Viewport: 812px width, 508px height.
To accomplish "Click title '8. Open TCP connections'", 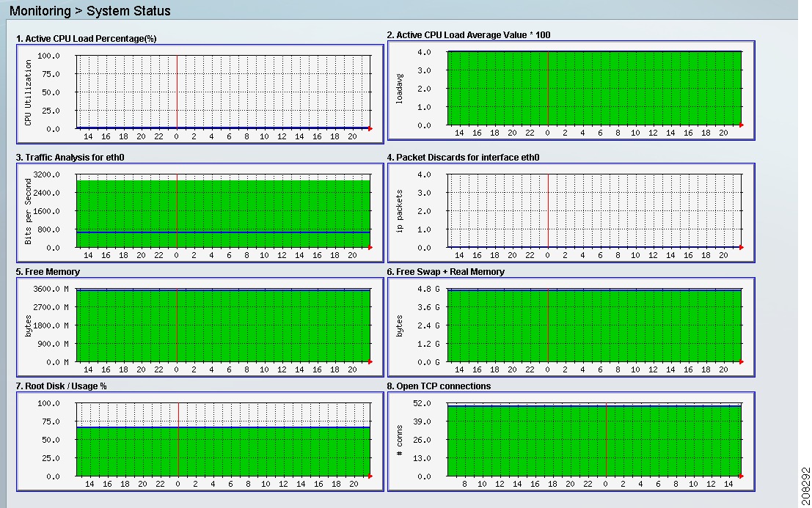I will tap(439, 386).
